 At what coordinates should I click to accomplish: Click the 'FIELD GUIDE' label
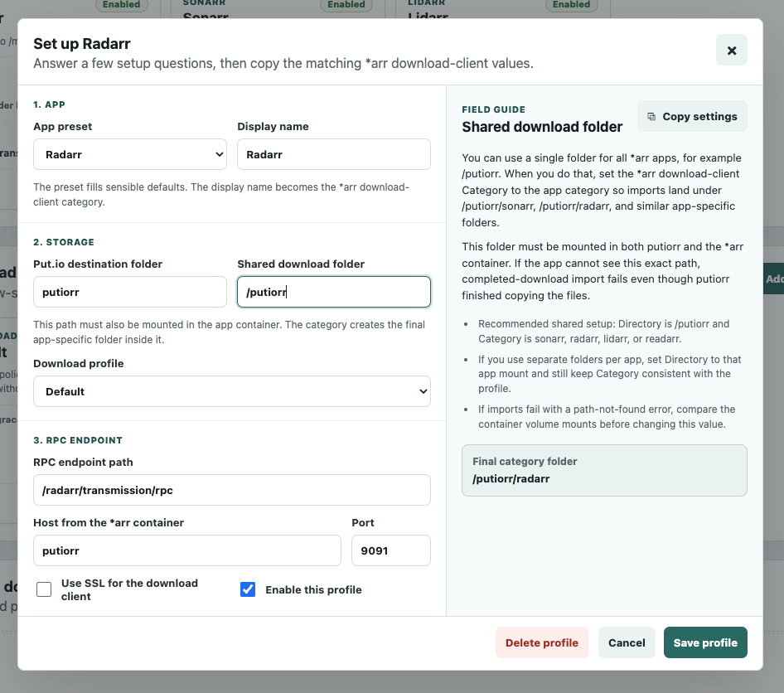click(493, 109)
